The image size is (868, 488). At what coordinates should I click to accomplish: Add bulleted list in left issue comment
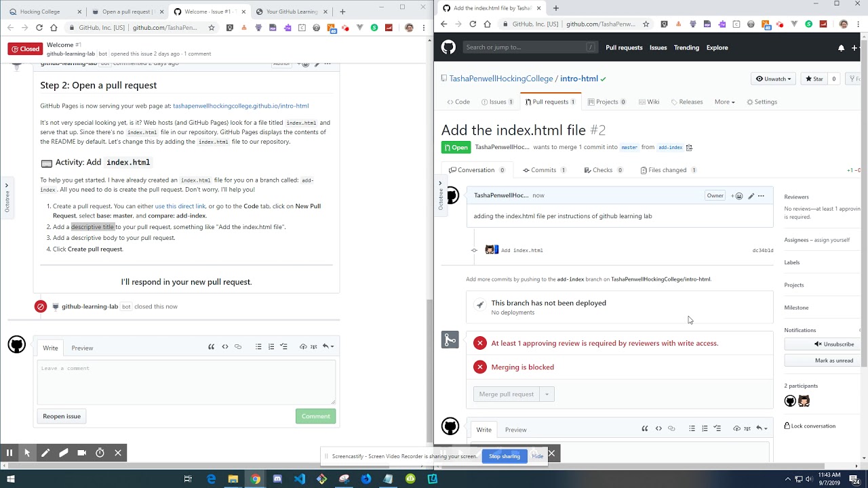(x=258, y=347)
